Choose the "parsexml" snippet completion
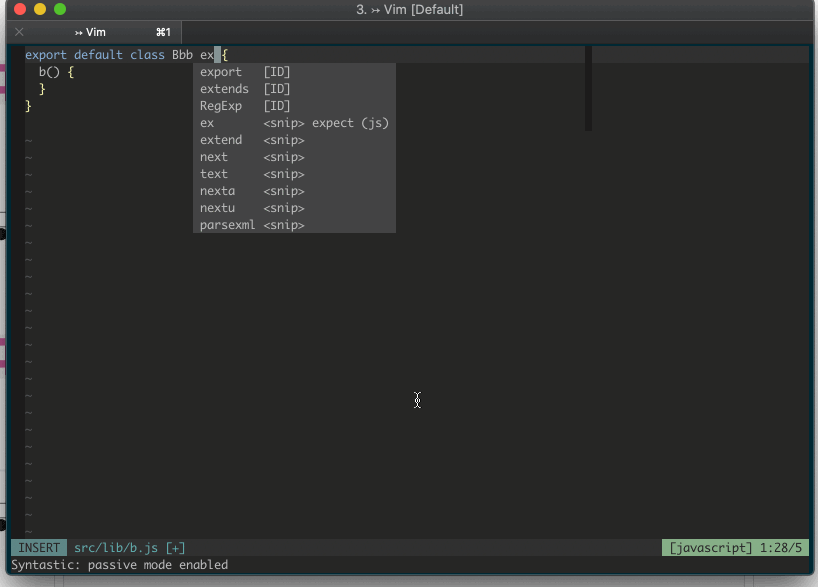The width and height of the screenshot is (818, 587). coord(227,224)
